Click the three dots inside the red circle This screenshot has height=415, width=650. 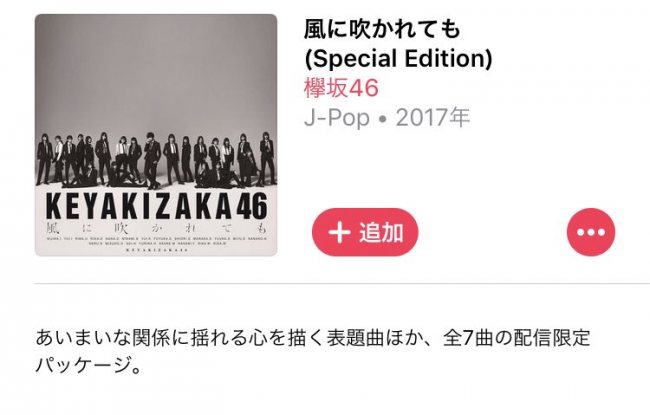click(x=591, y=232)
